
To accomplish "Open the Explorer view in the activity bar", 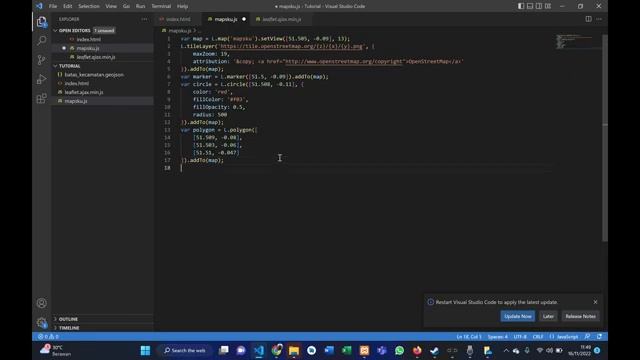I will (42, 22).
